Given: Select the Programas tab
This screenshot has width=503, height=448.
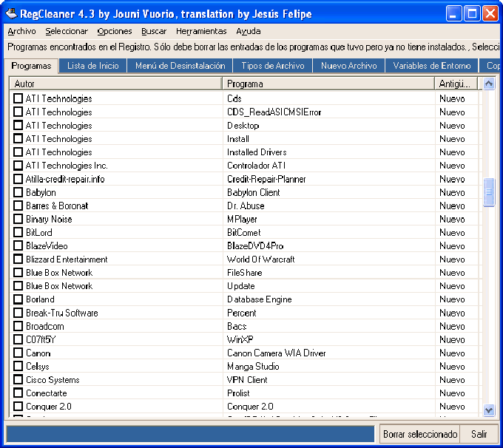Looking at the screenshot, I should [31, 66].
